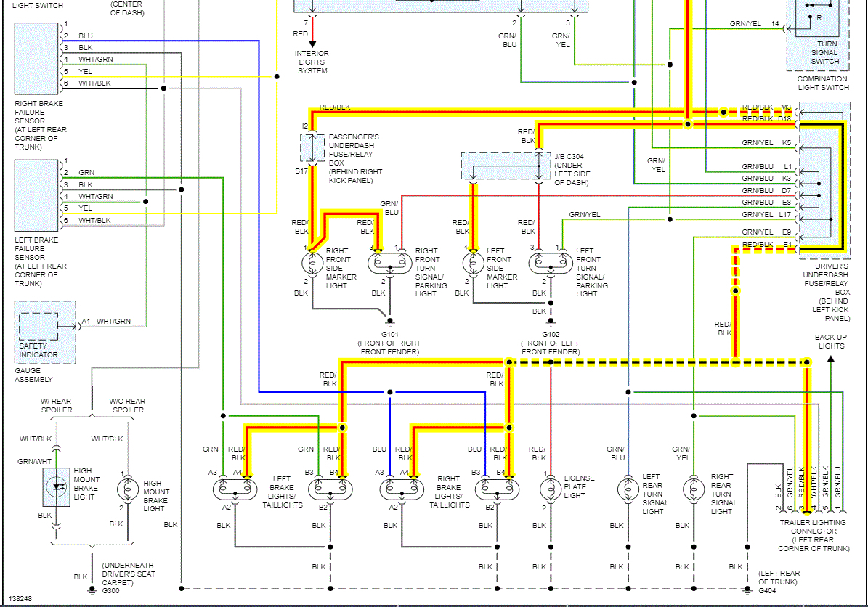Click the interior lights system arrow head

coord(312,44)
